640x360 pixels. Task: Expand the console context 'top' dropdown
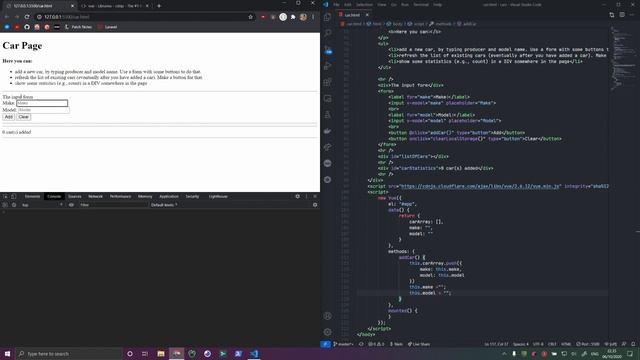click(42, 205)
